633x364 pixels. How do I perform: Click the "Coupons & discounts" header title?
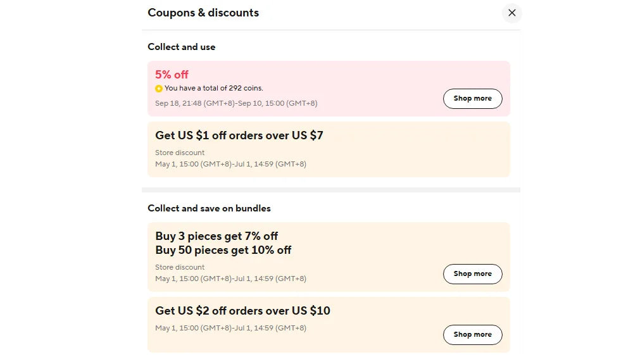[203, 13]
